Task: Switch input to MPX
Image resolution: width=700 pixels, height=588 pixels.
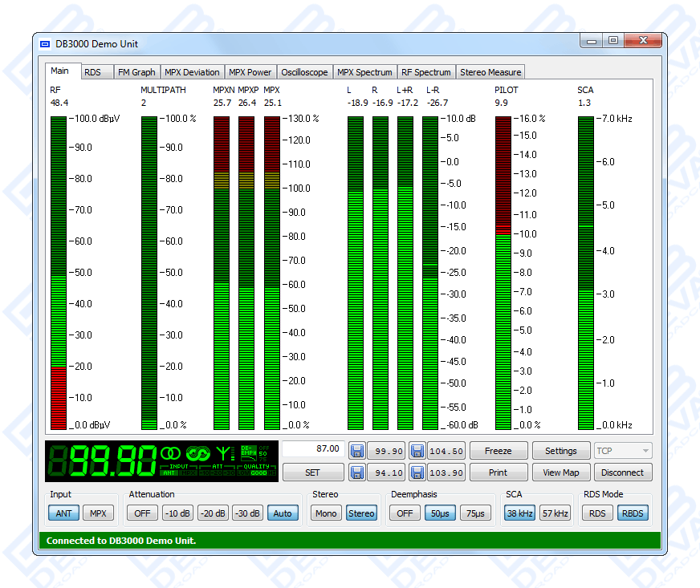Action: 98,513
